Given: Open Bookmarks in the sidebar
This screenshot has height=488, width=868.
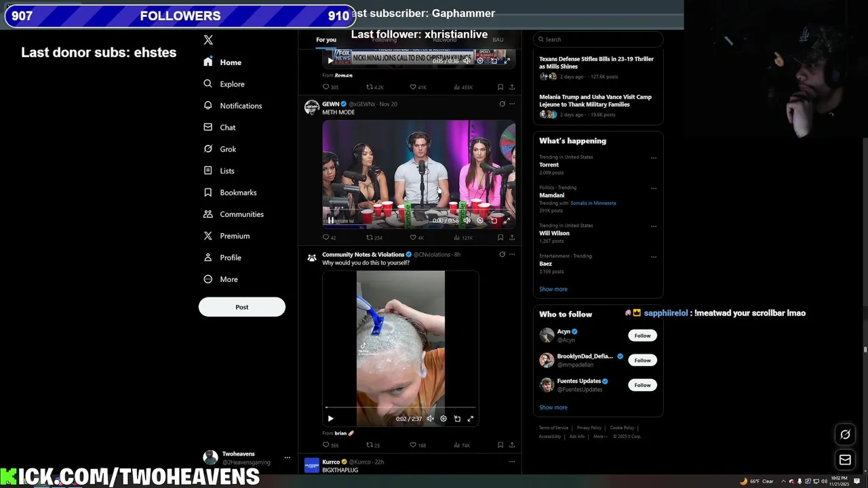Looking at the screenshot, I should point(230,192).
